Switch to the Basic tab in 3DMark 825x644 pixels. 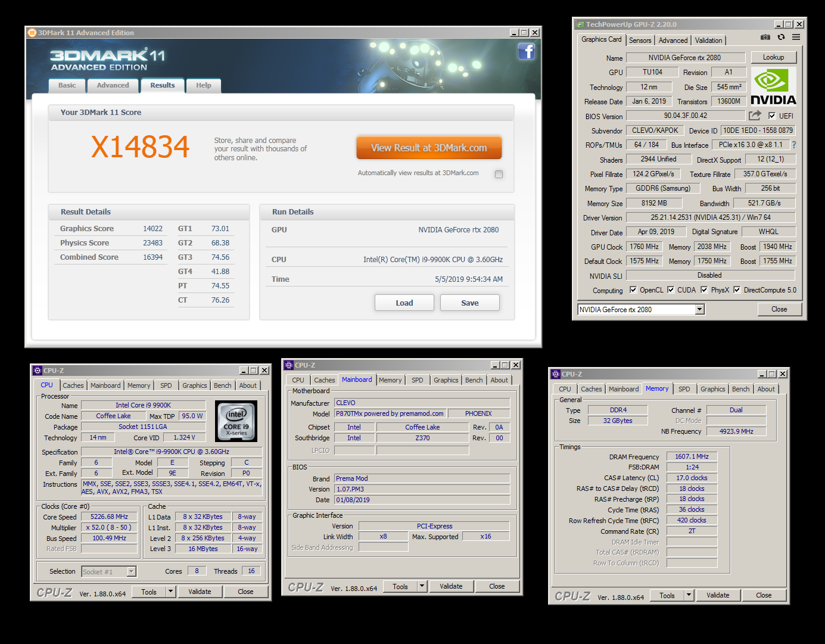click(x=67, y=85)
